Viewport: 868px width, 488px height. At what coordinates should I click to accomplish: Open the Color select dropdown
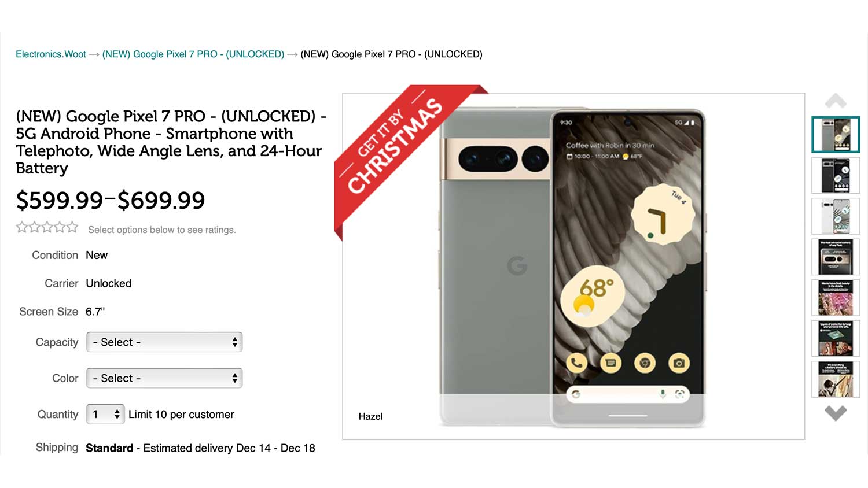click(164, 378)
